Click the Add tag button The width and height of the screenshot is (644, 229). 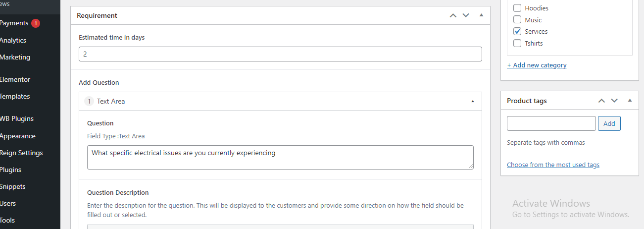point(609,123)
